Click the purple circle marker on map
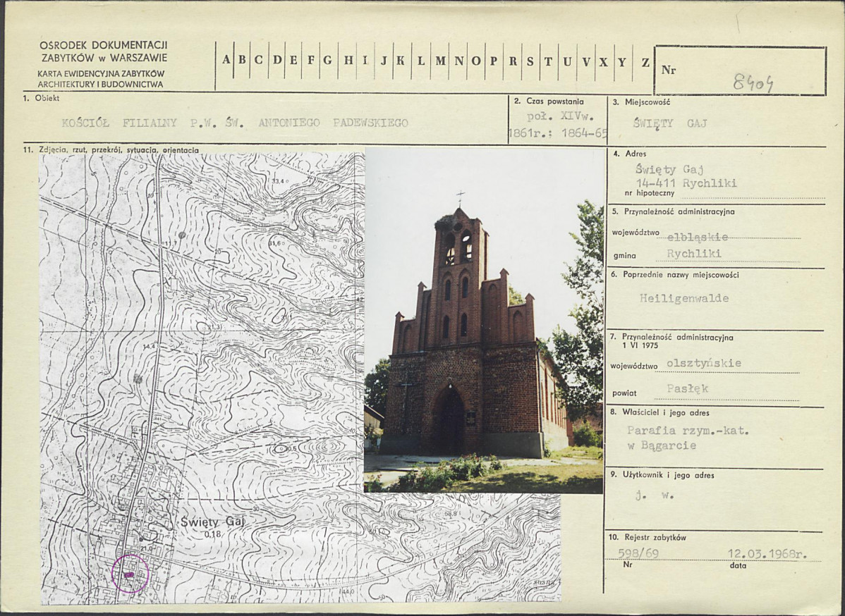 pos(130,574)
